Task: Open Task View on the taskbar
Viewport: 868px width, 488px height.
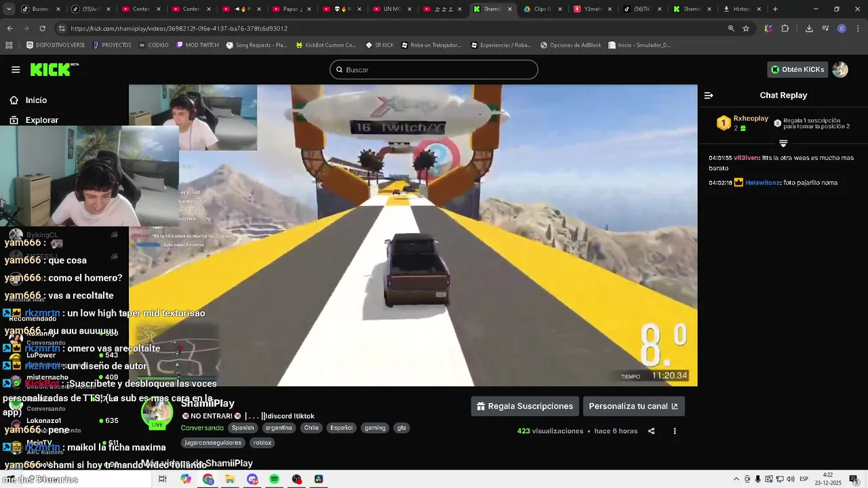Action: click(x=163, y=479)
